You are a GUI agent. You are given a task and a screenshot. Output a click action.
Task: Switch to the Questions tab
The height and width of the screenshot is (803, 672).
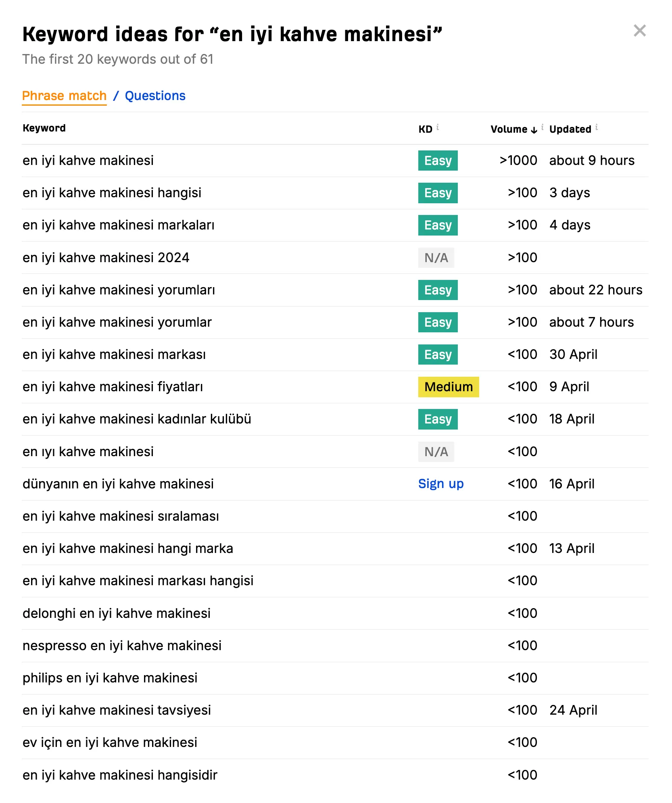[155, 96]
